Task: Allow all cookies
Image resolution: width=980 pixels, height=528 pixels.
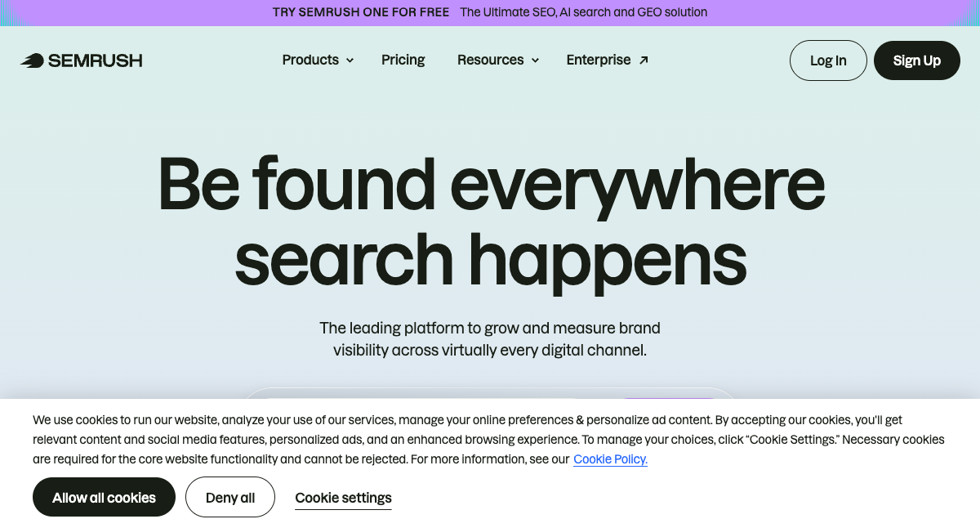Action: (104, 496)
